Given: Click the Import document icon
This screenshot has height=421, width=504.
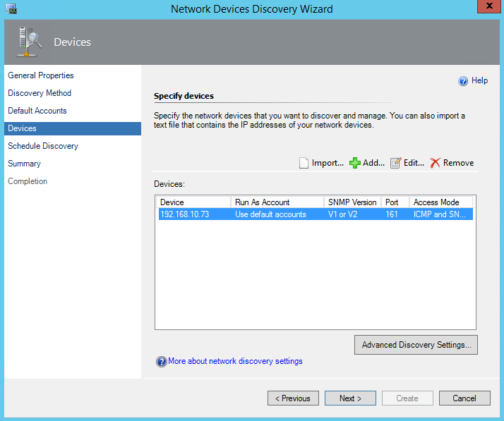Looking at the screenshot, I should tap(304, 163).
